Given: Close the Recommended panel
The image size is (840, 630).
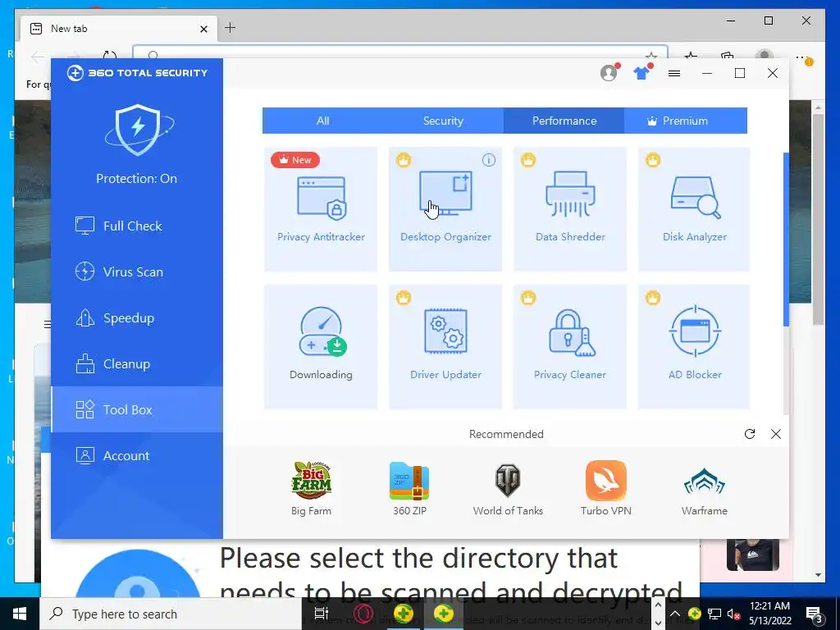Looking at the screenshot, I should (776, 434).
